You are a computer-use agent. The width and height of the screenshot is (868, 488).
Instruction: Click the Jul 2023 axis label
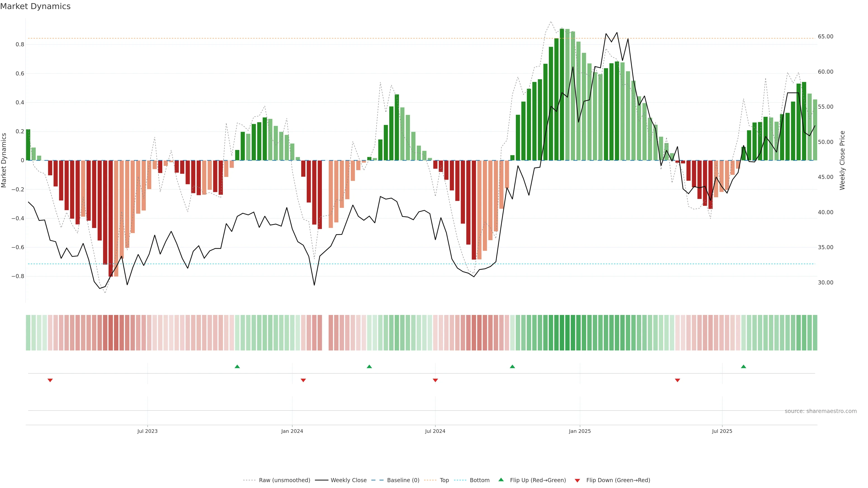147,431
